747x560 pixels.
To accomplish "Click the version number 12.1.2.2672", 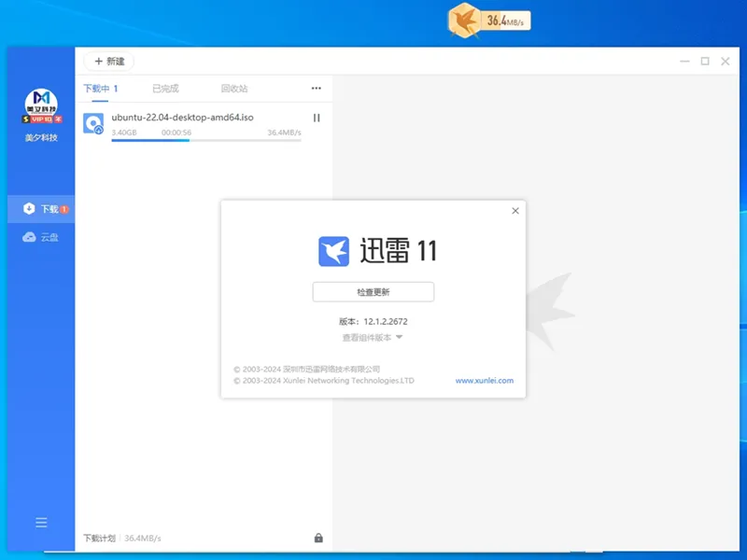I will tap(386, 321).
